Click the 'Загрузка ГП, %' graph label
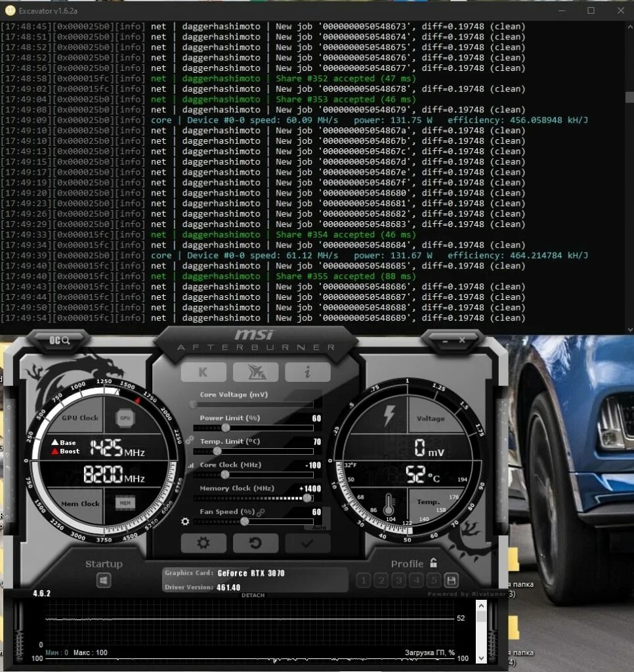This screenshot has height=672, width=634. click(429, 652)
